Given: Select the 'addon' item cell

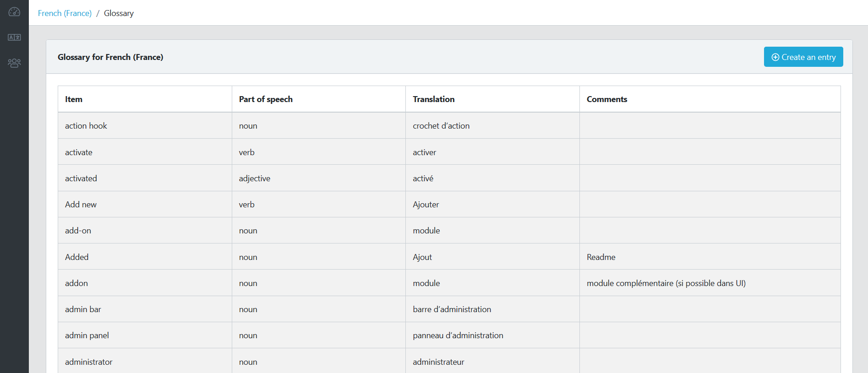Looking at the screenshot, I should pos(145,283).
